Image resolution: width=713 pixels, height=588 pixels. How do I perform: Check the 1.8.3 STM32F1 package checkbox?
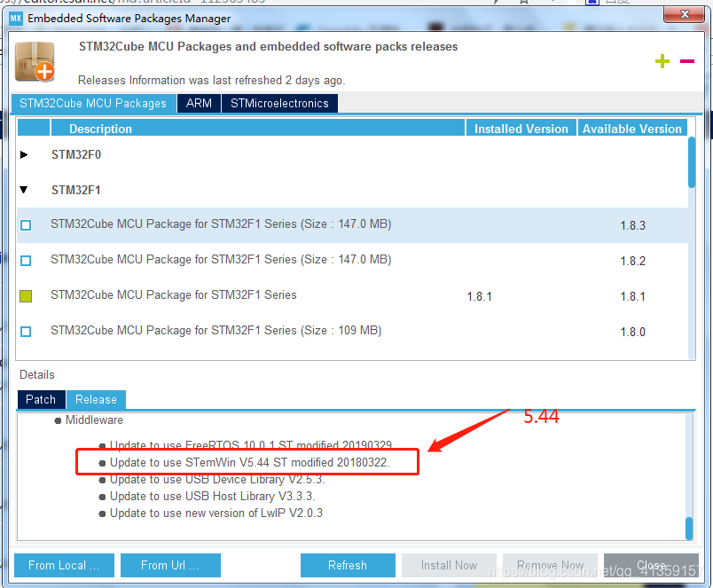pyautogui.click(x=26, y=225)
